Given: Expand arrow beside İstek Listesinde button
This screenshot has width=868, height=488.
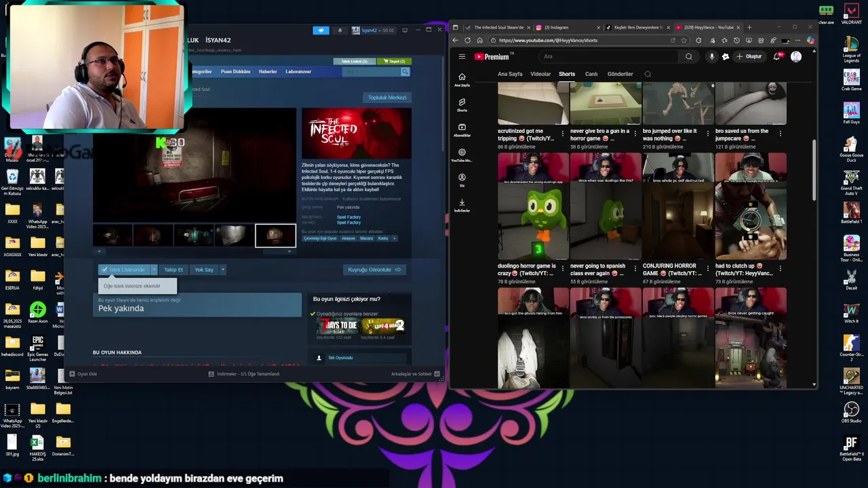Looking at the screenshot, I should click(154, 270).
